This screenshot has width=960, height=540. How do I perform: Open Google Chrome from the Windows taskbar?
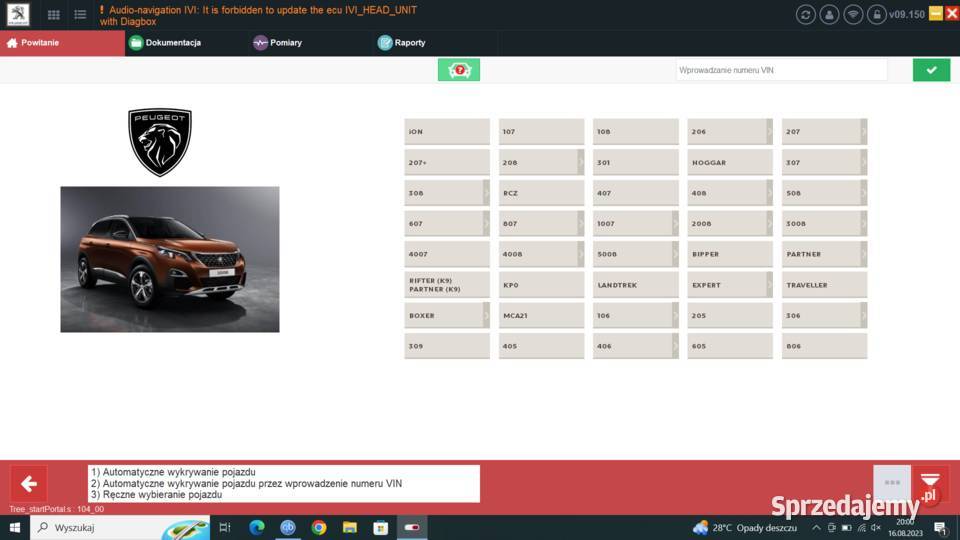[319, 527]
